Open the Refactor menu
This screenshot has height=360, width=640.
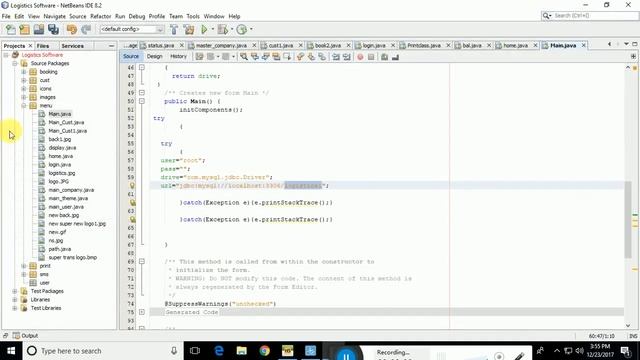[x=100, y=16]
